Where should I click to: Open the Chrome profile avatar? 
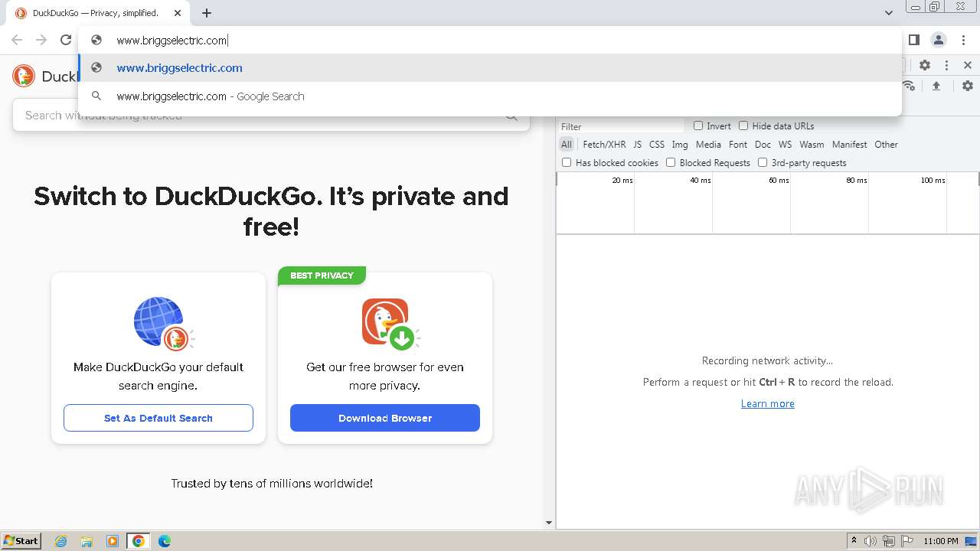point(939,40)
